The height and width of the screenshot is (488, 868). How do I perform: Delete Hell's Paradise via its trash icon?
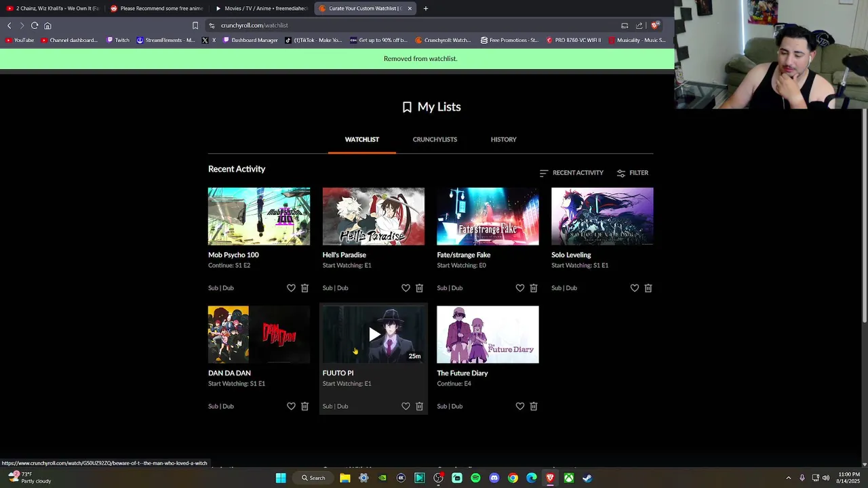(419, 288)
